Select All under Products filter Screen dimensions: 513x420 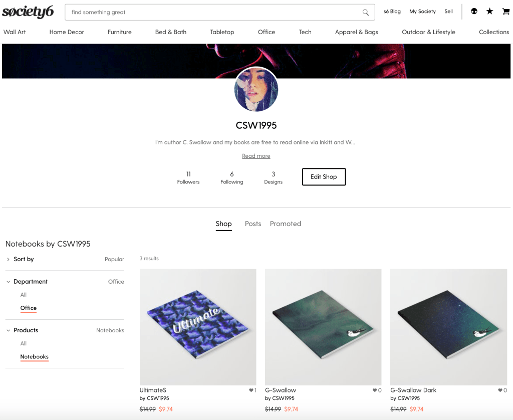click(23, 343)
